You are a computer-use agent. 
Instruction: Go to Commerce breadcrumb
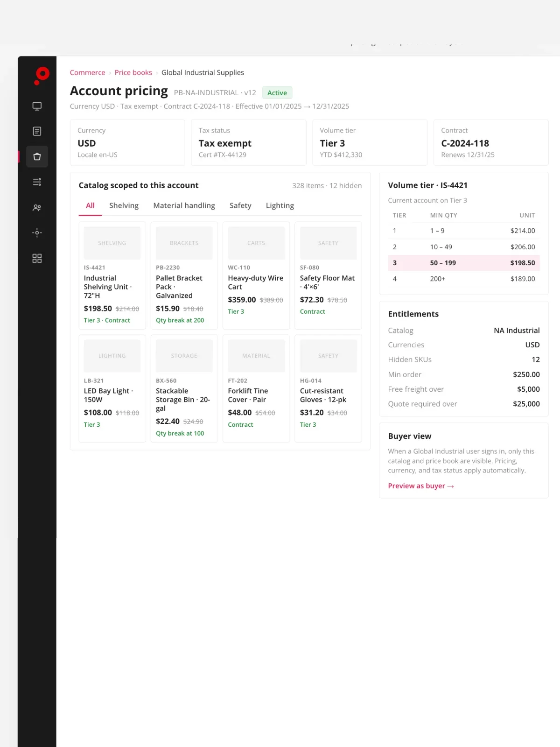click(87, 72)
